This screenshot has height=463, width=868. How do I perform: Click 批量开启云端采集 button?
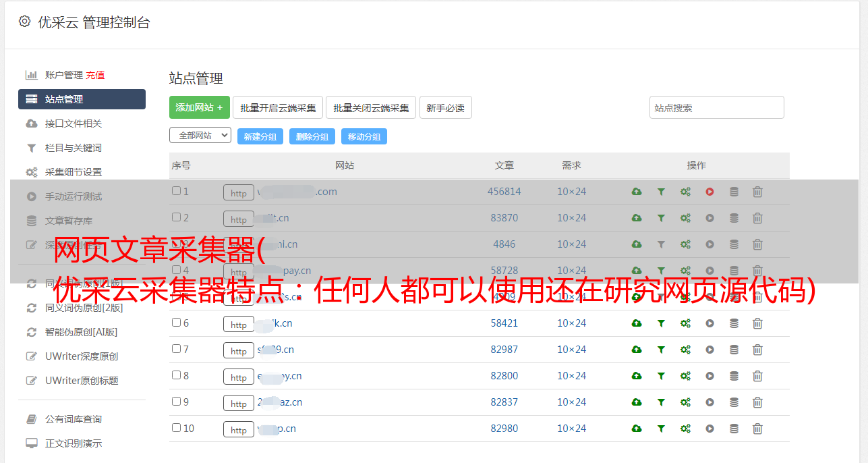pos(278,107)
